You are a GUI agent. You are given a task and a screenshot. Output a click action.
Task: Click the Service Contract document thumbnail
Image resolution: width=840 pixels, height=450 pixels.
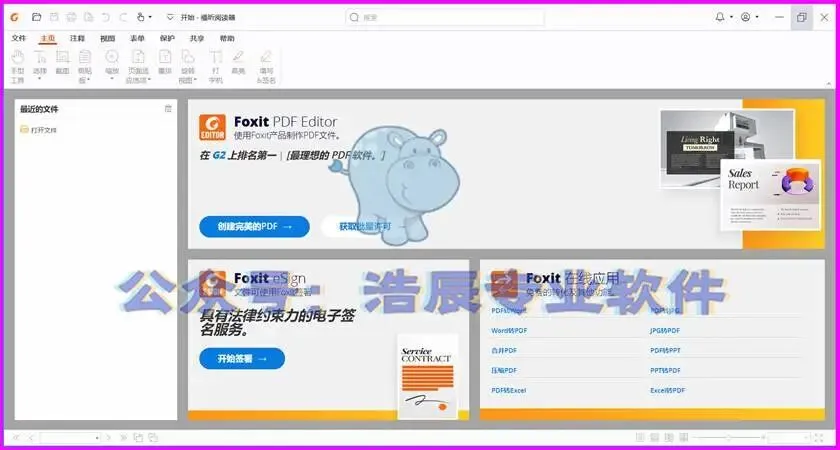point(428,377)
